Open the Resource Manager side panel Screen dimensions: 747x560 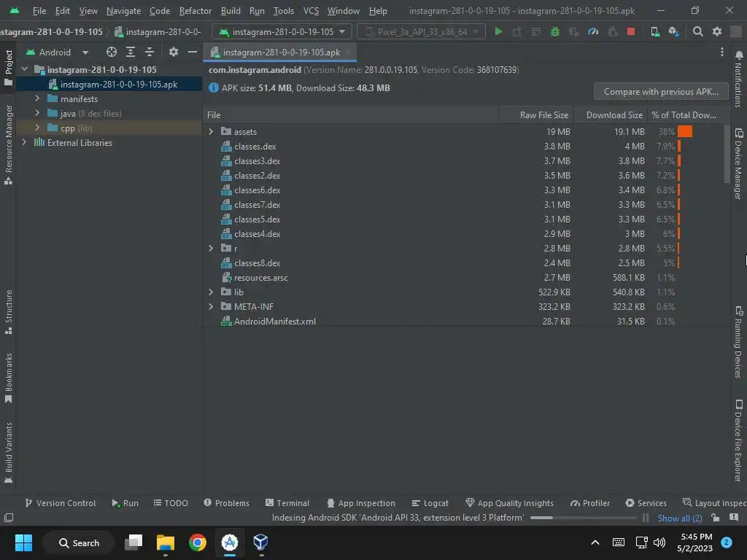[x=9, y=145]
